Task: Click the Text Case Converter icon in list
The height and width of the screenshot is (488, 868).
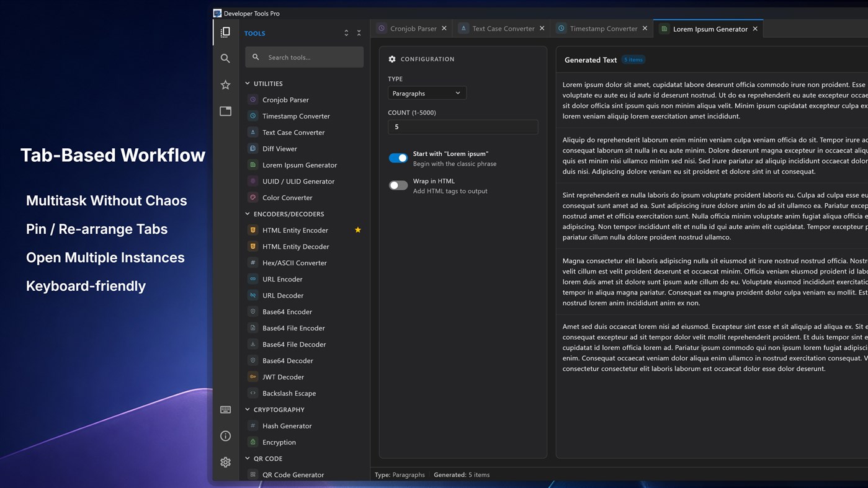Action: [253, 132]
